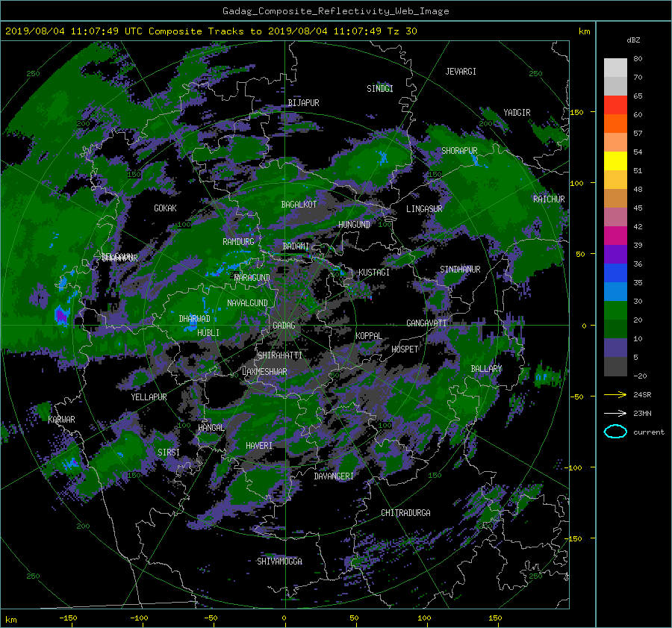
Task: Click the GANGAVATI city label
Action: (x=426, y=323)
